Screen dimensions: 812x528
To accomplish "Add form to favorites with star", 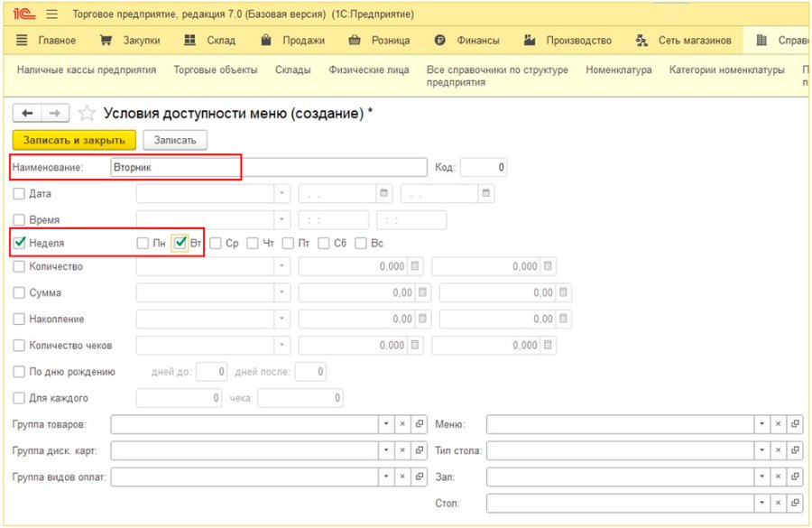I will pos(87,113).
